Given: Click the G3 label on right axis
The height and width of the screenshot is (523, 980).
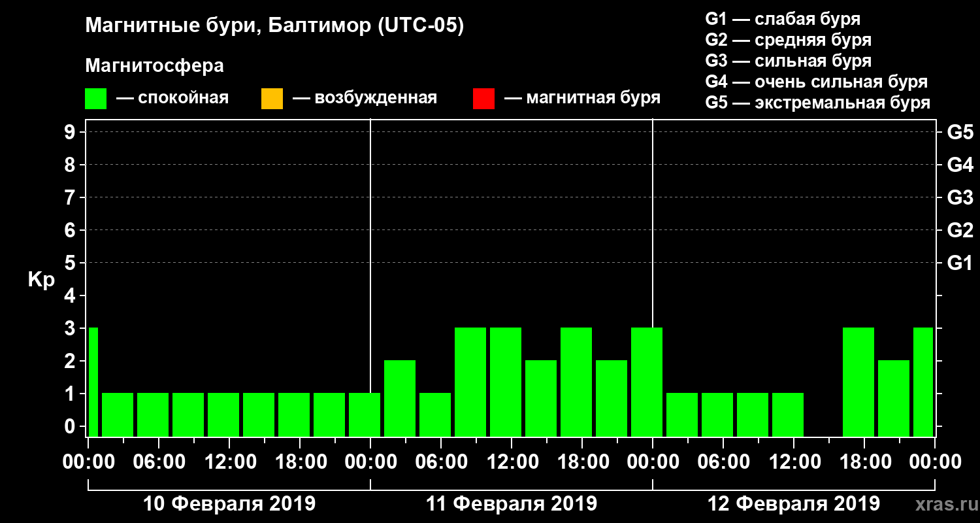Looking at the screenshot, I should pos(960,197).
